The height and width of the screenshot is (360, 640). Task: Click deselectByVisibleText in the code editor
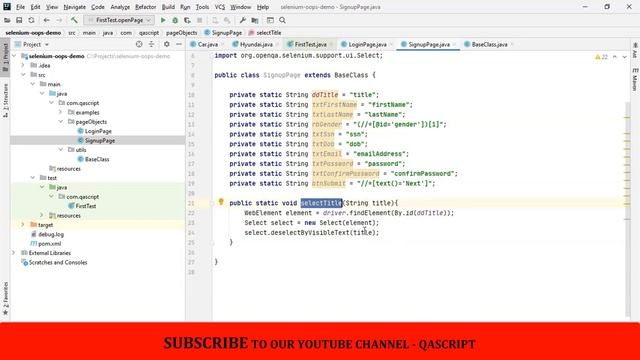[x=310, y=233]
